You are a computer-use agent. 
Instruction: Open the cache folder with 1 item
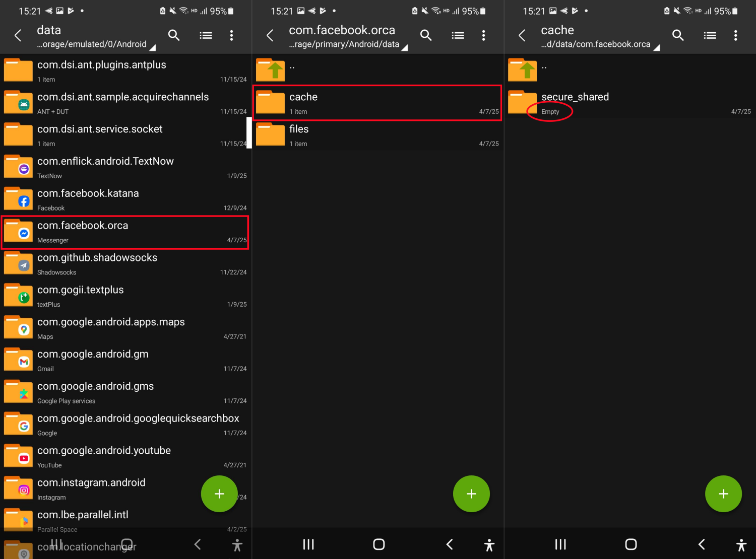(377, 103)
